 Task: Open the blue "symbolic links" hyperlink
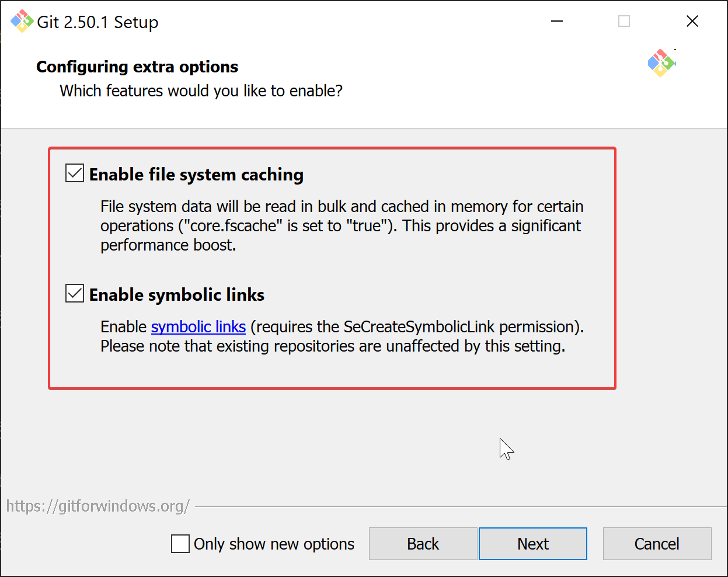tap(198, 326)
